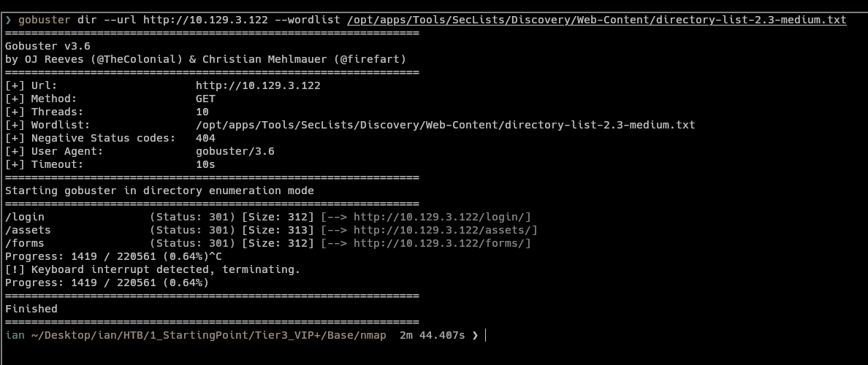Screen dimensions: 868x365
Task: Click the URL value in the [+] Url row
Action: click(x=258, y=85)
